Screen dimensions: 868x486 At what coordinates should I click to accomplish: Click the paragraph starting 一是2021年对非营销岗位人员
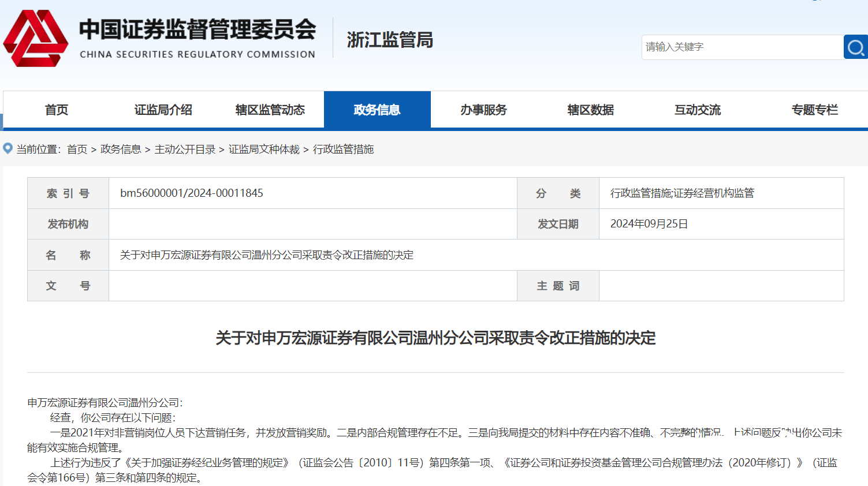tap(435, 440)
